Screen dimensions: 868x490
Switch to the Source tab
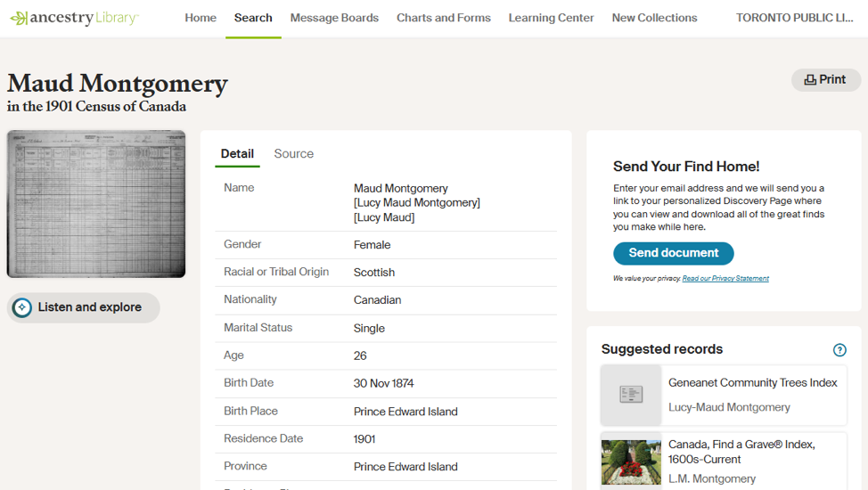[x=293, y=154]
